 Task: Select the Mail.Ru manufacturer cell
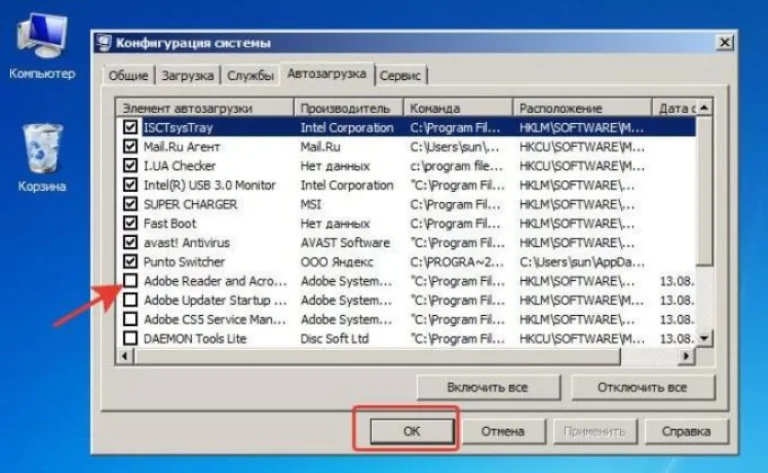[320, 146]
